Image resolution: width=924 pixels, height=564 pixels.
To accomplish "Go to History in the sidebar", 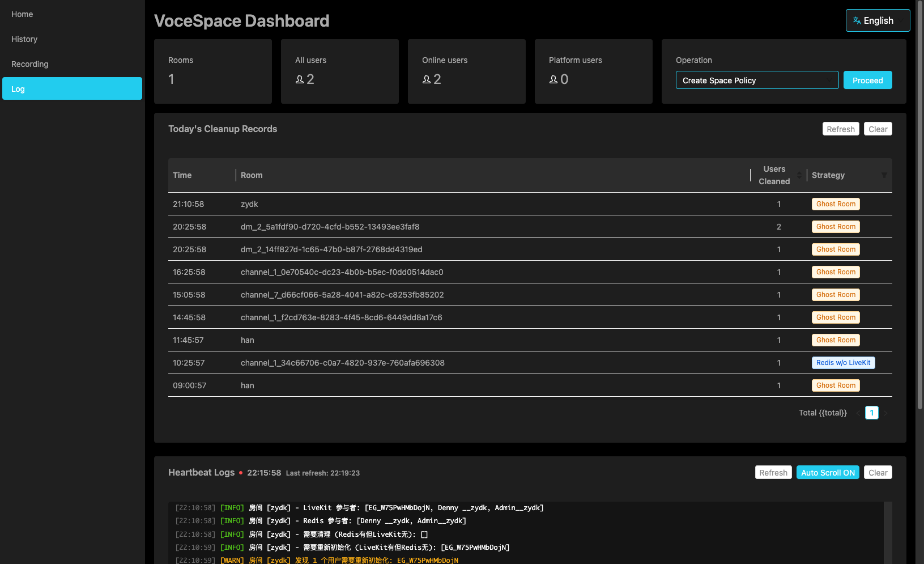I will pos(72,39).
